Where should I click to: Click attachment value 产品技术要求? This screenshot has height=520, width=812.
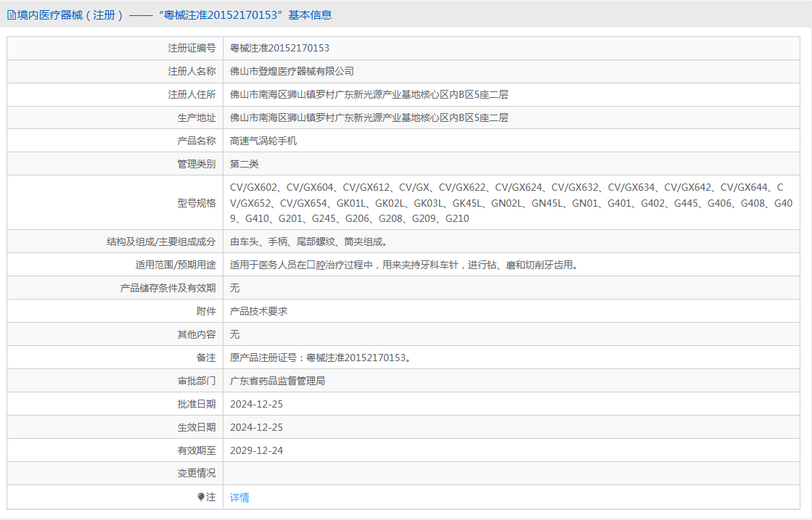[x=258, y=311]
